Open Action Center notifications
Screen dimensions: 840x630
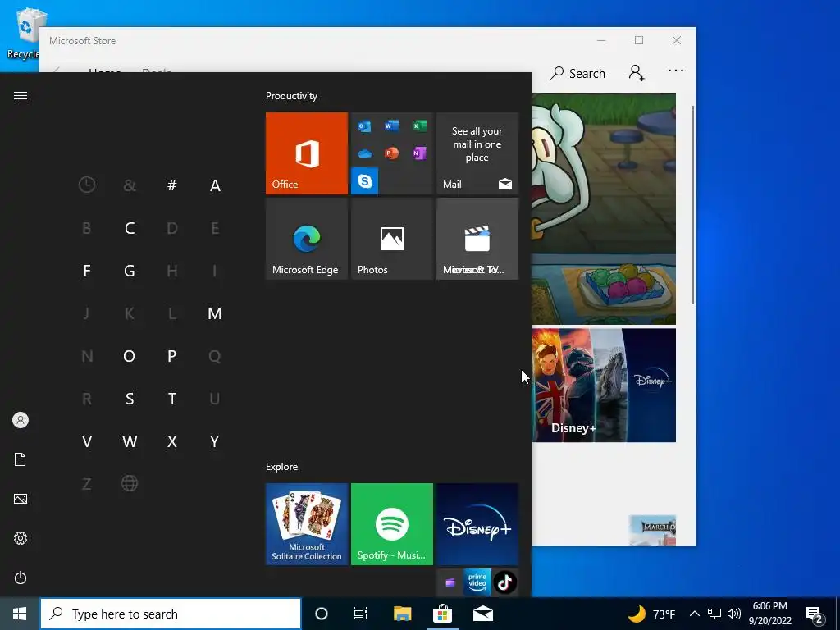tap(815, 614)
